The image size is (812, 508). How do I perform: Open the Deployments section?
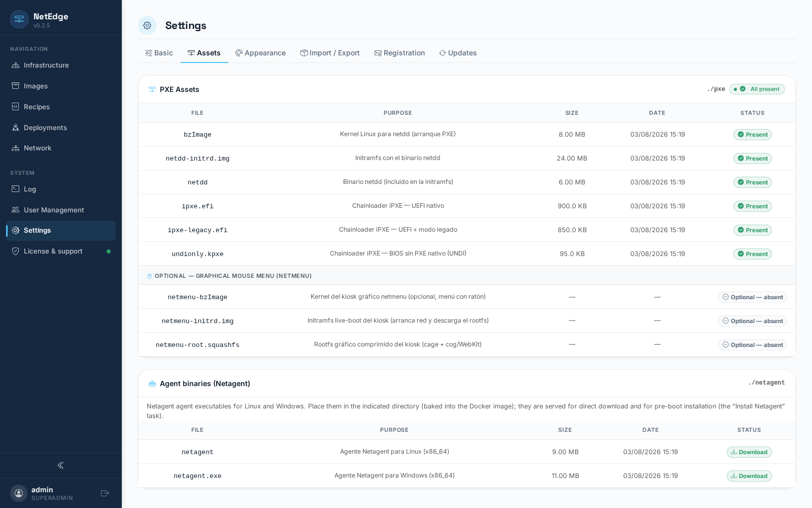[61, 128]
